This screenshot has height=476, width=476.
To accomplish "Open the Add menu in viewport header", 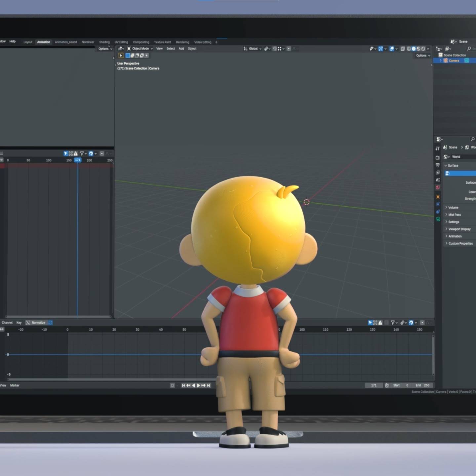I will coord(181,49).
